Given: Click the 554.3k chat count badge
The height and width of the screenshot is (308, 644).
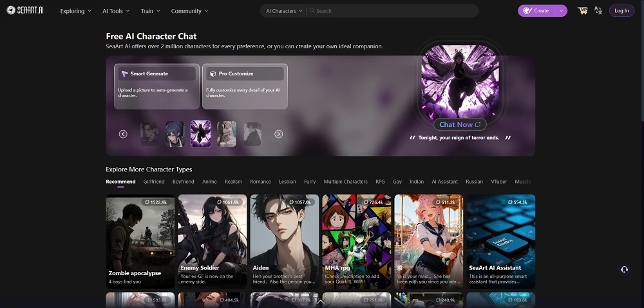Looking at the screenshot, I should pos(518,202).
